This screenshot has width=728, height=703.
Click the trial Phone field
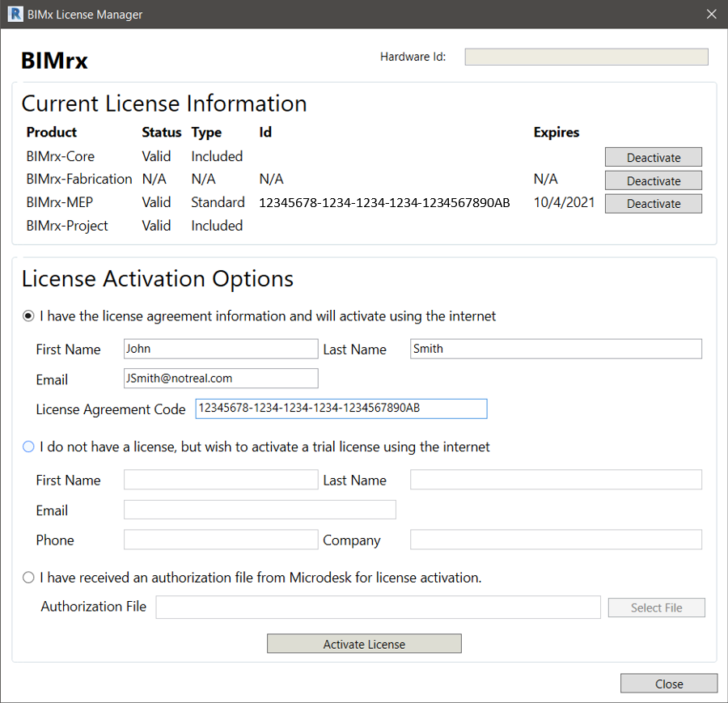click(221, 540)
